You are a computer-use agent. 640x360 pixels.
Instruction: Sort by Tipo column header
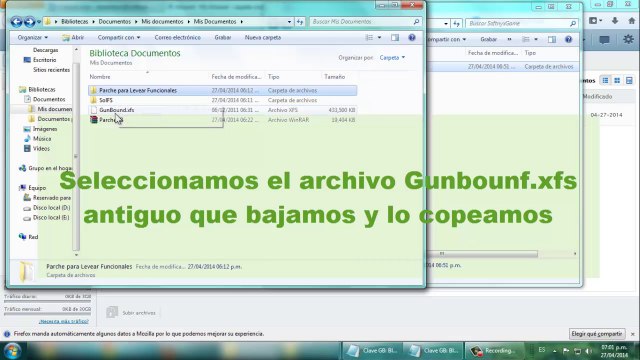pos(273,77)
